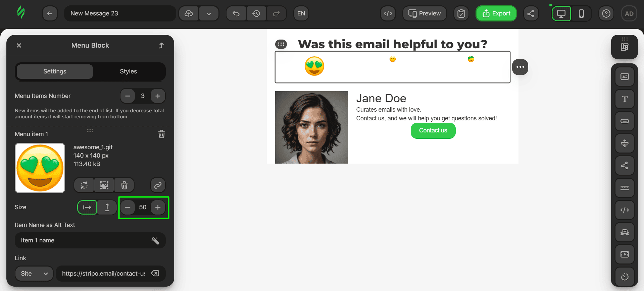Image resolution: width=644 pixels, height=291 pixels.
Task: Select the width size mode toggle
Action: coord(87,207)
